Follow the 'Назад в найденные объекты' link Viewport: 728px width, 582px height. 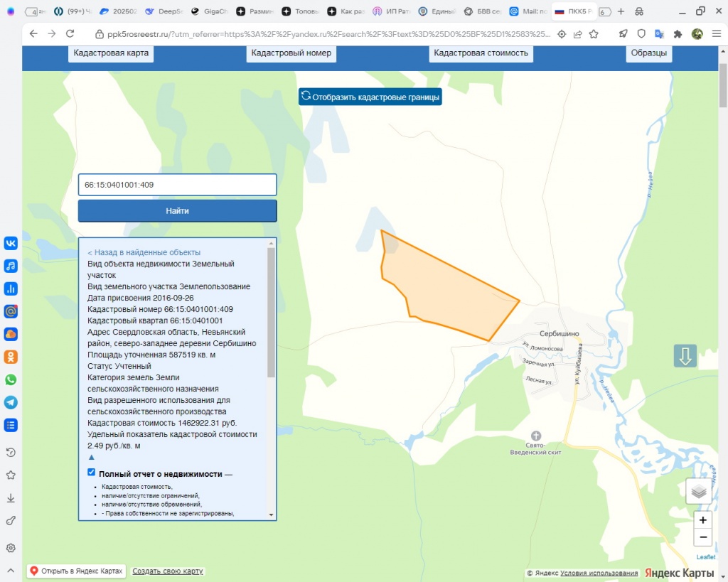click(144, 252)
